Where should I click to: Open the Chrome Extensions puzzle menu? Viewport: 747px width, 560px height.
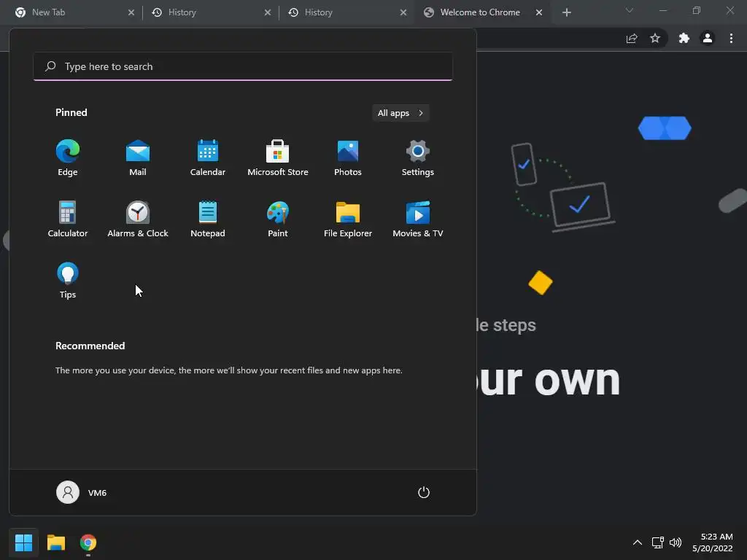pos(684,38)
